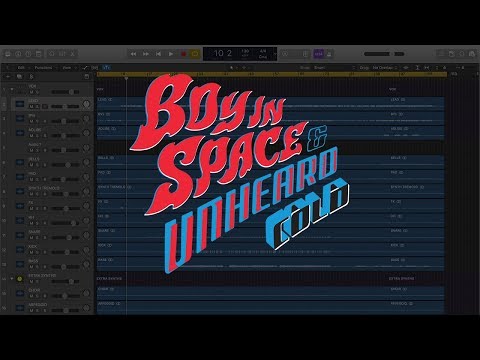The width and height of the screenshot is (480, 360).
Task: Open the Snap Smart dropdown
Action: 333,68
